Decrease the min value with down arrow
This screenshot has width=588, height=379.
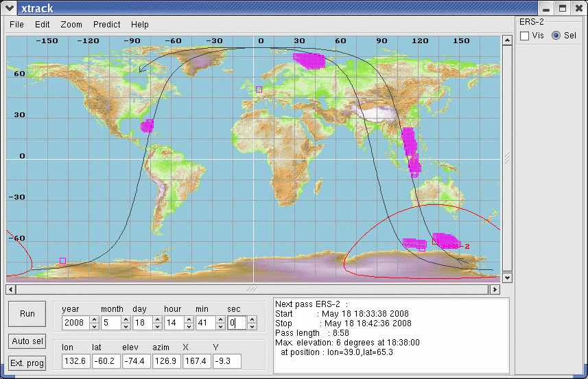click(x=220, y=326)
